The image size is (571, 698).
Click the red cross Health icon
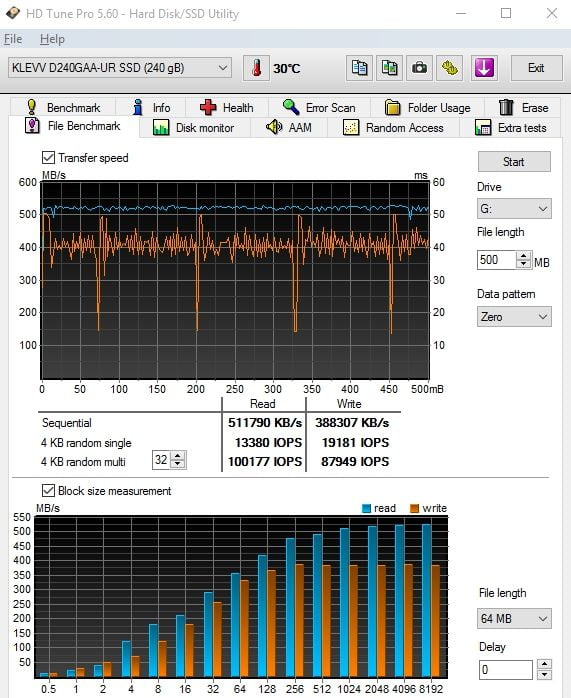208,107
